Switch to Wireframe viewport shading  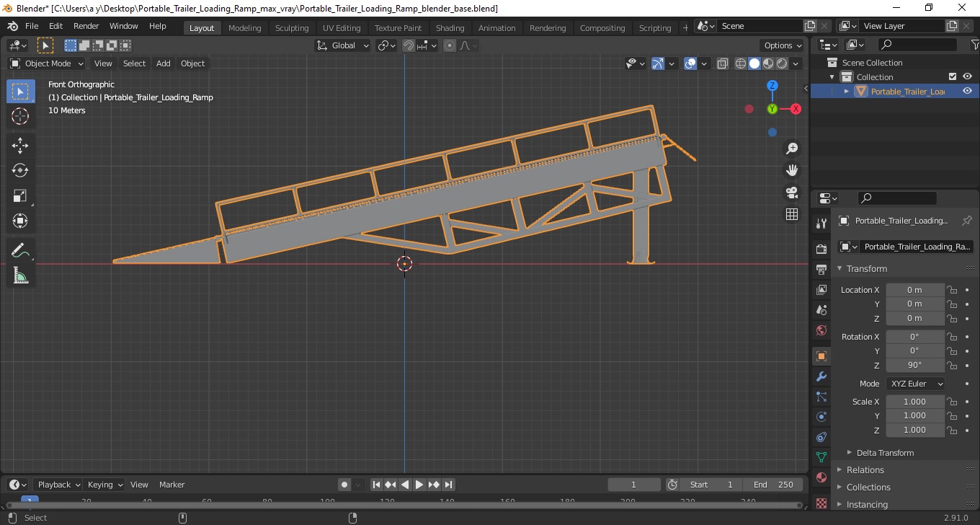tap(741, 63)
